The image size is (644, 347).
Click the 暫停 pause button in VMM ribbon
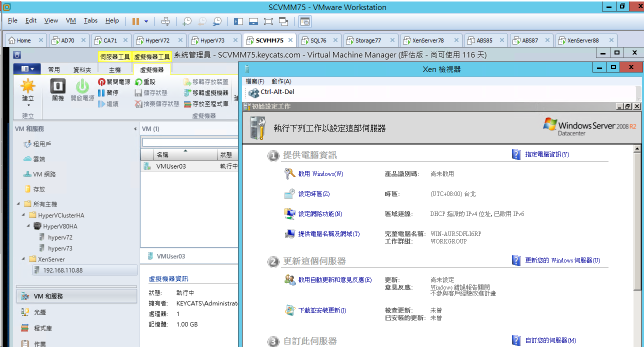(108, 92)
